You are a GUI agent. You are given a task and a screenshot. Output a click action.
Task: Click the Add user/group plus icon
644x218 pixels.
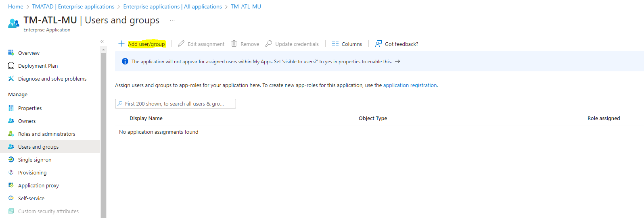tap(121, 44)
